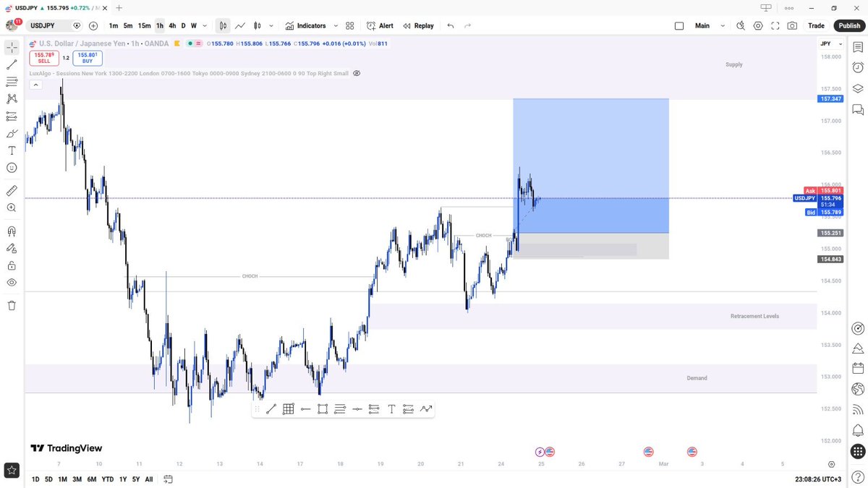
Task: Open the watchlist panel icon
Action: tap(858, 48)
